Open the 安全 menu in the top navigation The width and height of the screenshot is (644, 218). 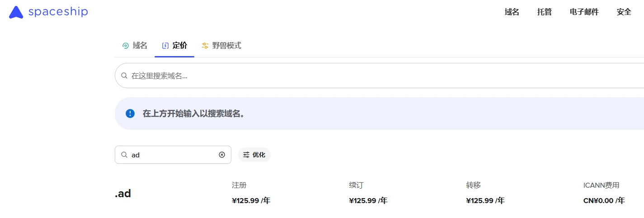[624, 12]
